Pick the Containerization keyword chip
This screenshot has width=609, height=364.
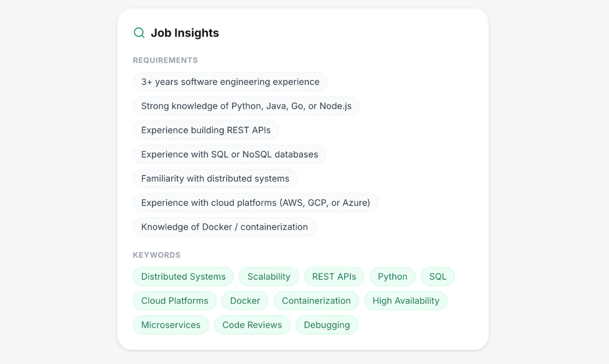316,301
